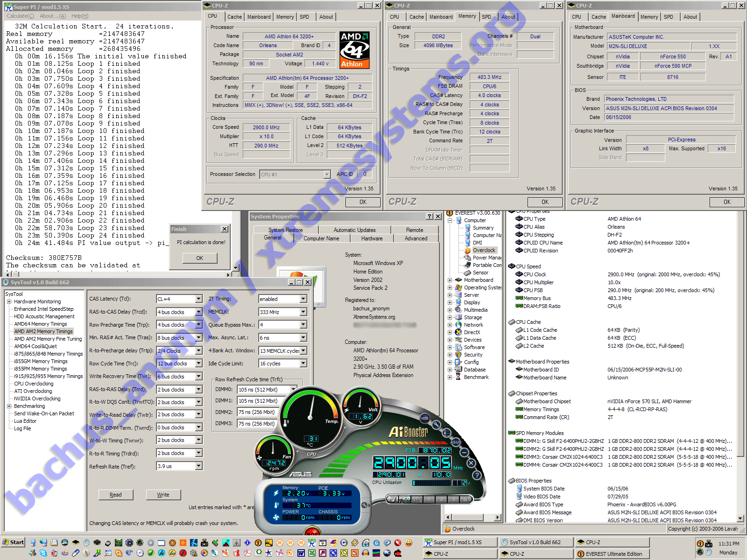Select Sensor in the EVEREST tree
Screen dimensions: 747x560
tap(480, 273)
